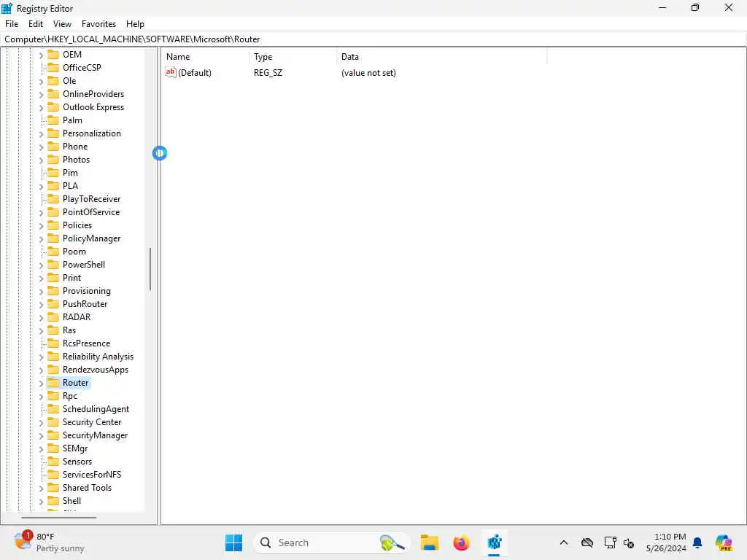Select the ServicesForNFS key
Image resolution: width=747 pixels, height=560 pixels.
[92, 475]
